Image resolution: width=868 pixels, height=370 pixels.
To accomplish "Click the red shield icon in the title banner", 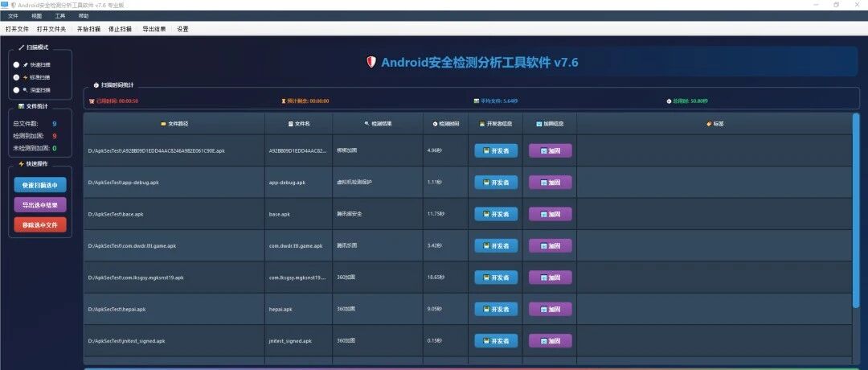I will (371, 62).
